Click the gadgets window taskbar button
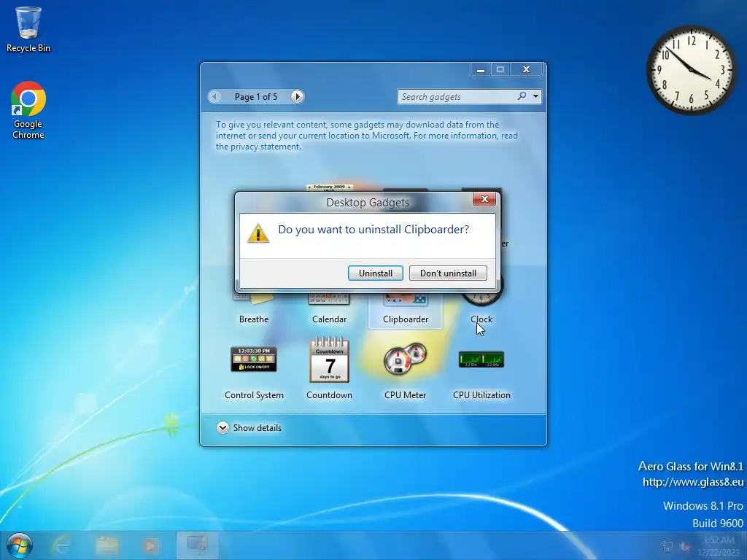 coord(197,545)
